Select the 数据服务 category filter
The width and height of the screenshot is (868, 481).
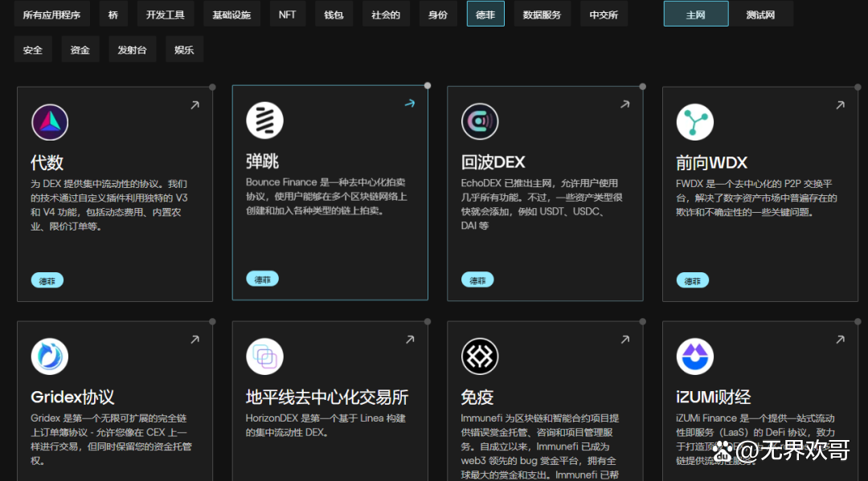click(542, 14)
